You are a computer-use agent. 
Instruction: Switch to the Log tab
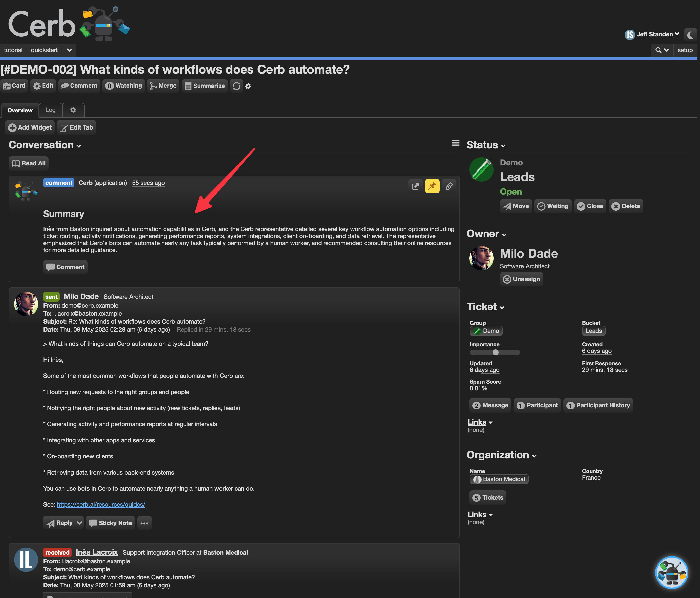pyautogui.click(x=50, y=110)
